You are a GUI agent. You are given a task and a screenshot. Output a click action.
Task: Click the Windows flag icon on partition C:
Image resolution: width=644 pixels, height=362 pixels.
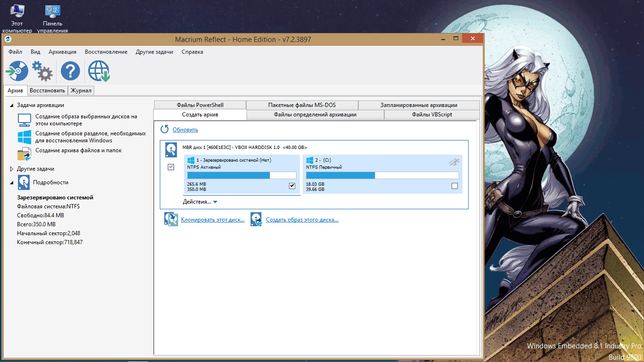310,160
